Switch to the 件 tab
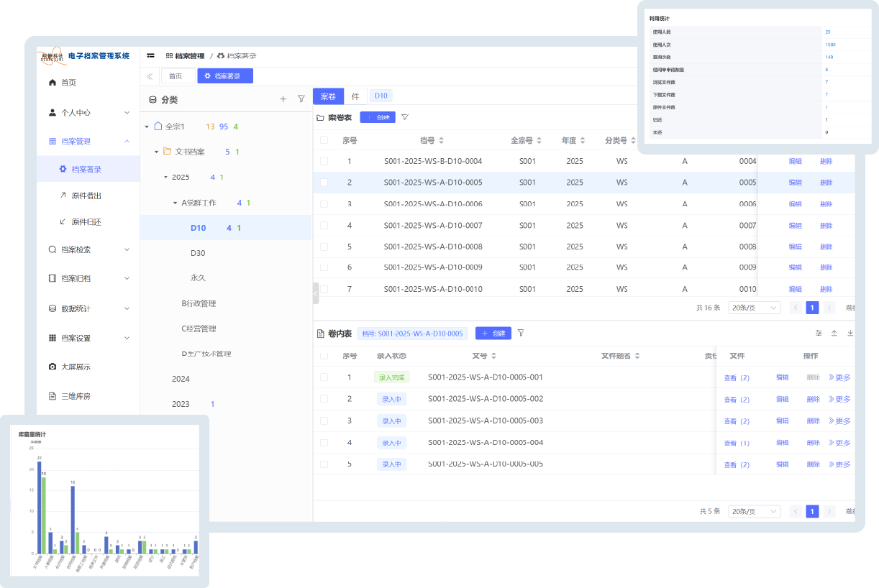Image resolution: width=879 pixels, height=588 pixels. coord(355,96)
